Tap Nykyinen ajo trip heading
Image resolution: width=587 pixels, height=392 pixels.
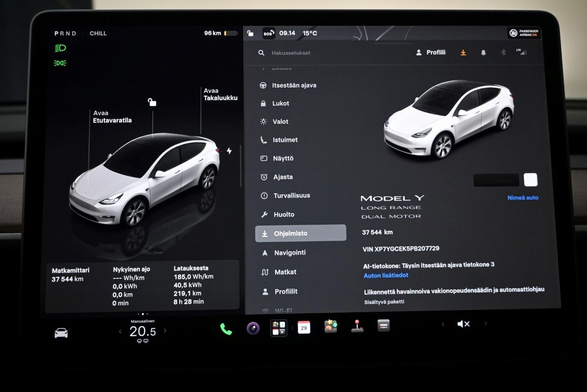(x=131, y=269)
